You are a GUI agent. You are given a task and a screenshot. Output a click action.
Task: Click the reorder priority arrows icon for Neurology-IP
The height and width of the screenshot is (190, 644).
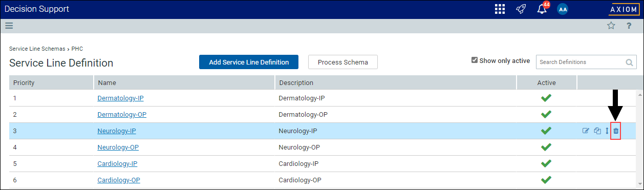607,131
